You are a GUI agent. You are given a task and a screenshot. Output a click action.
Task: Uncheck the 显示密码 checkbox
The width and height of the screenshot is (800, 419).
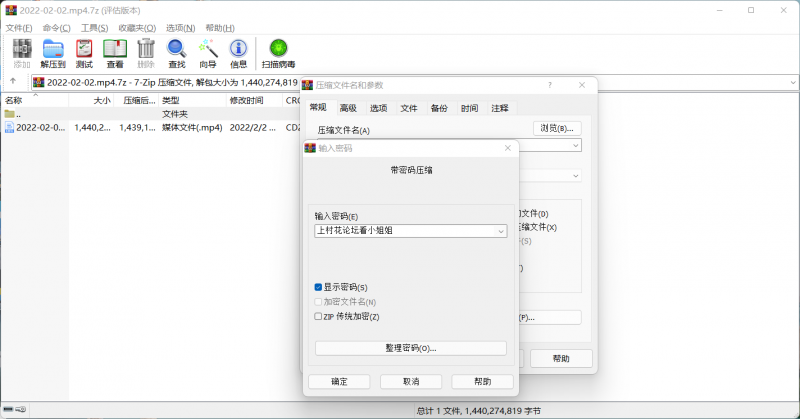(318, 288)
